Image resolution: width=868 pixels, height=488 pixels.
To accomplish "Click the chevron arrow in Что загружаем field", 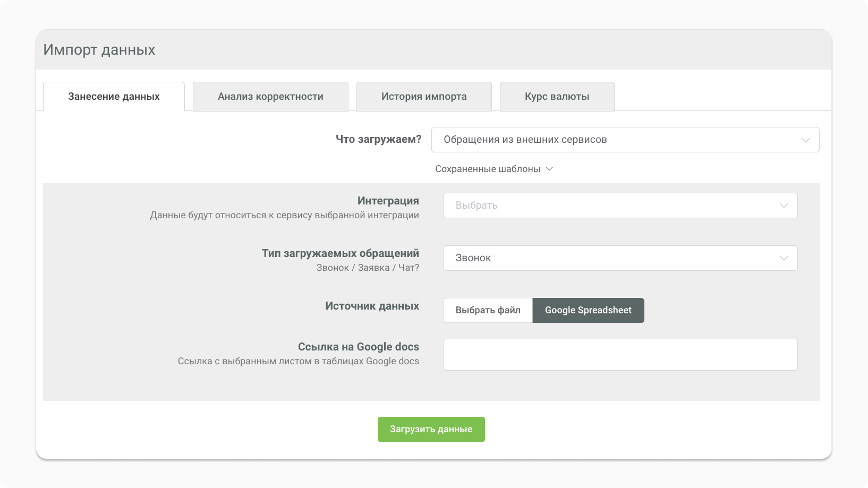I will (805, 140).
